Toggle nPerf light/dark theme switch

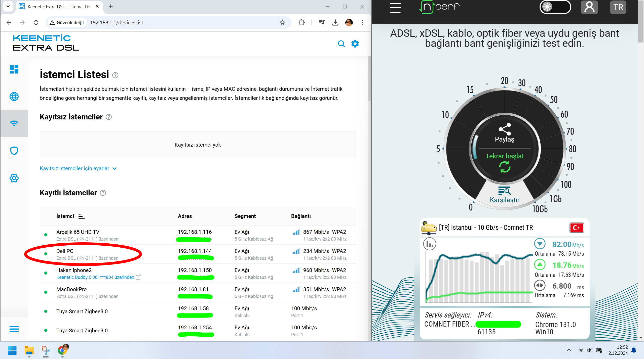pyautogui.click(x=555, y=7)
